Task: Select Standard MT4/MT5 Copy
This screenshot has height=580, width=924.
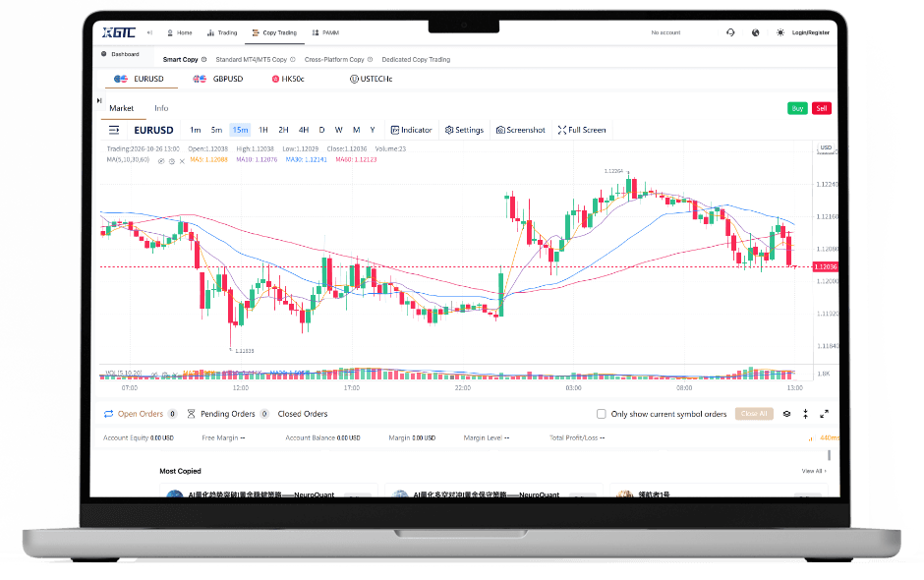Action: tap(251, 60)
